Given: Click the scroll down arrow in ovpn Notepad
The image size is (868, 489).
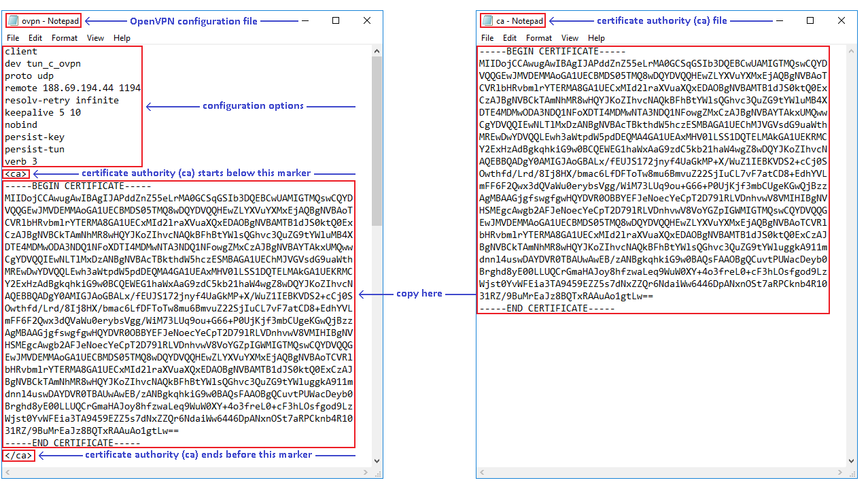Looking at the screenshot, I should tap(377, 461).
